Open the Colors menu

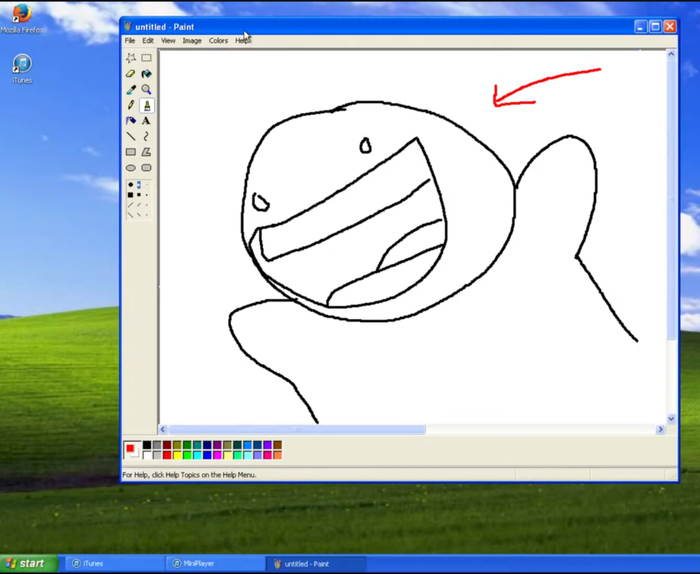coord(218,41)
